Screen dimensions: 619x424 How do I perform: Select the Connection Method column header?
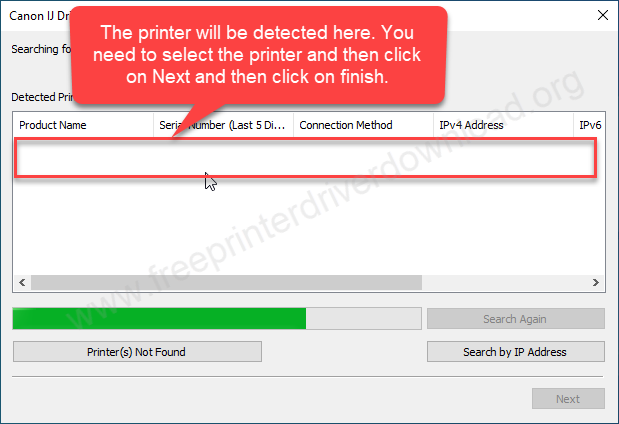(364, 125)
